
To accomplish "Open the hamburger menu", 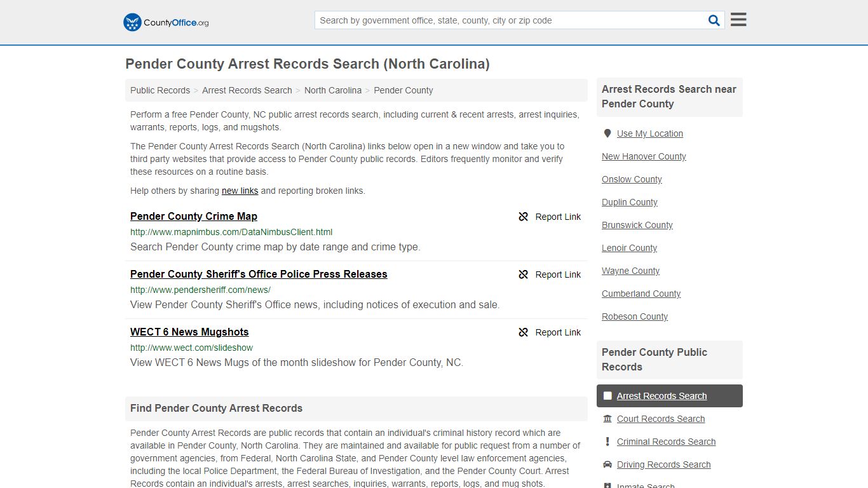I will 738,20.
